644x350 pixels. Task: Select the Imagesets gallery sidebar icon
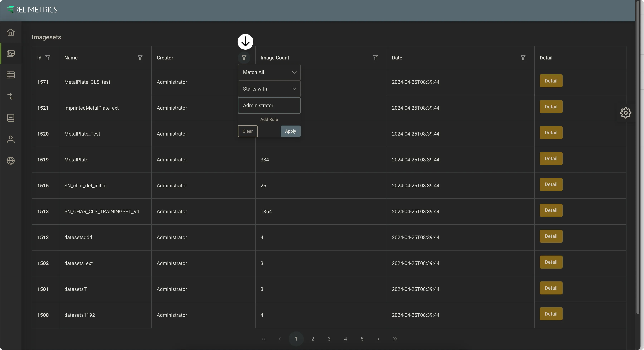(11, 53)
